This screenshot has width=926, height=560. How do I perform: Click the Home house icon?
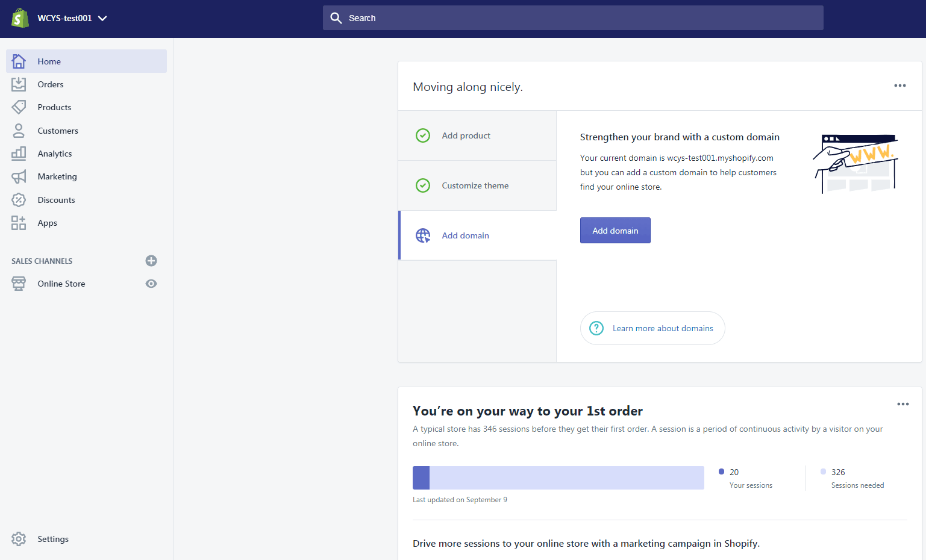[19, 61]
